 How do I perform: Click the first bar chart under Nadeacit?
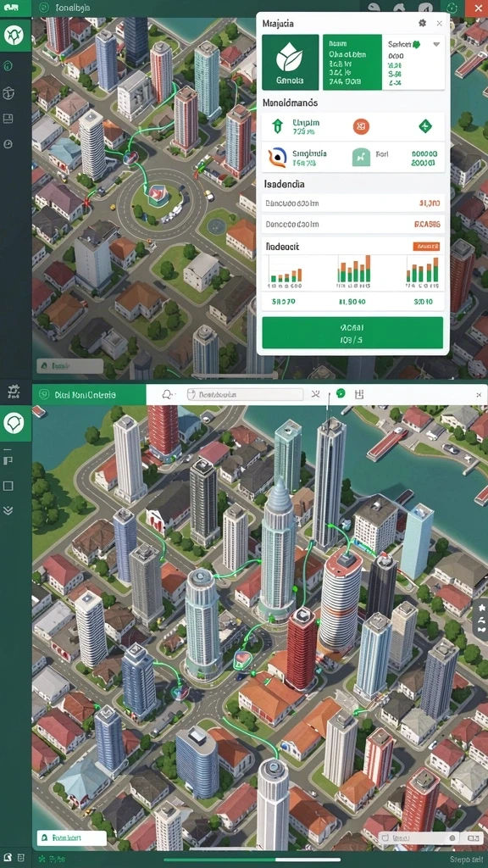(286, 273)
